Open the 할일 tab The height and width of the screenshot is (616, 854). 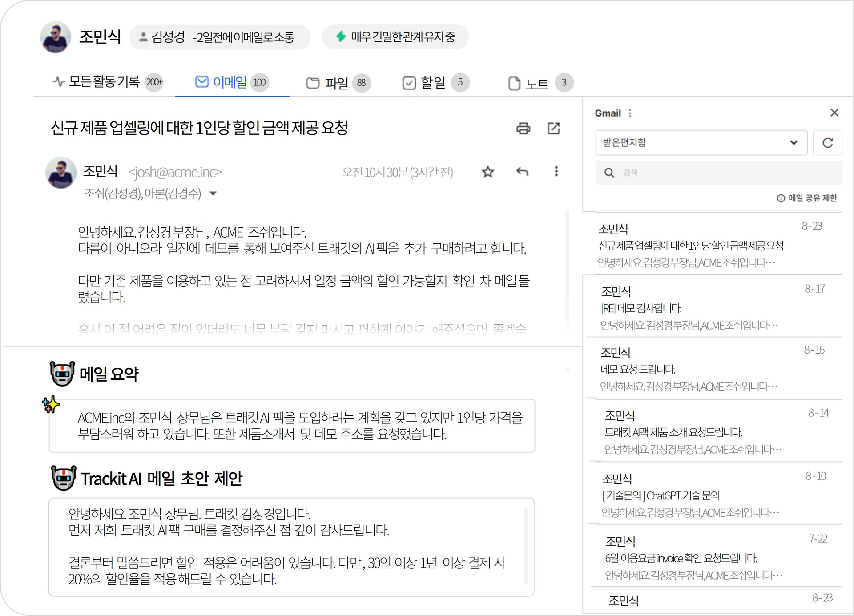[x=435, y=82]
